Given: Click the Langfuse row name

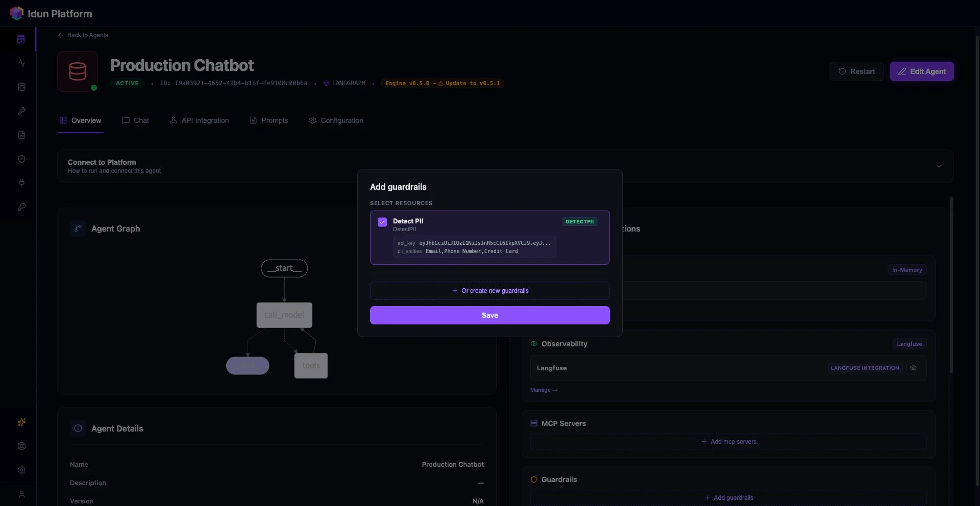Looking at the screenshot, I should 552,368.
